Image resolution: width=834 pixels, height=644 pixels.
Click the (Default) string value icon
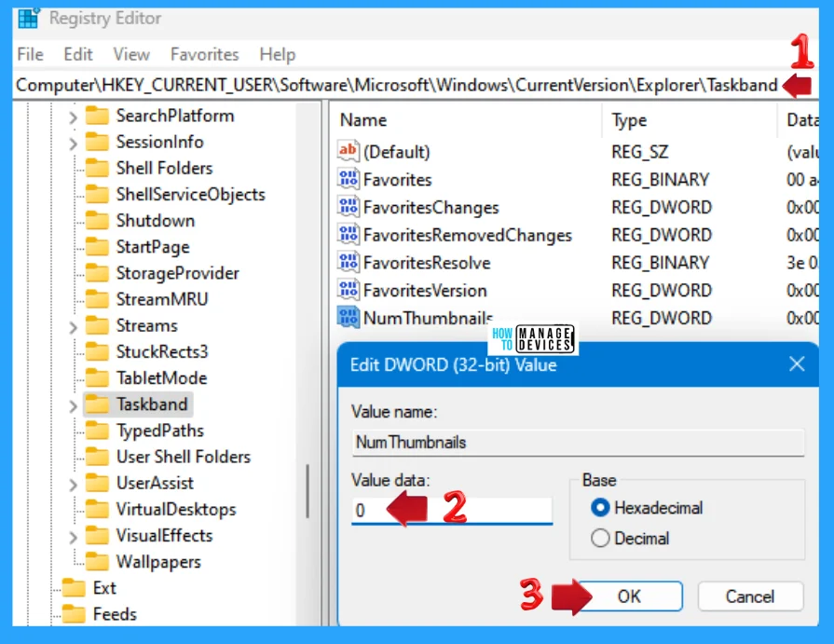[x=349, y=151]
